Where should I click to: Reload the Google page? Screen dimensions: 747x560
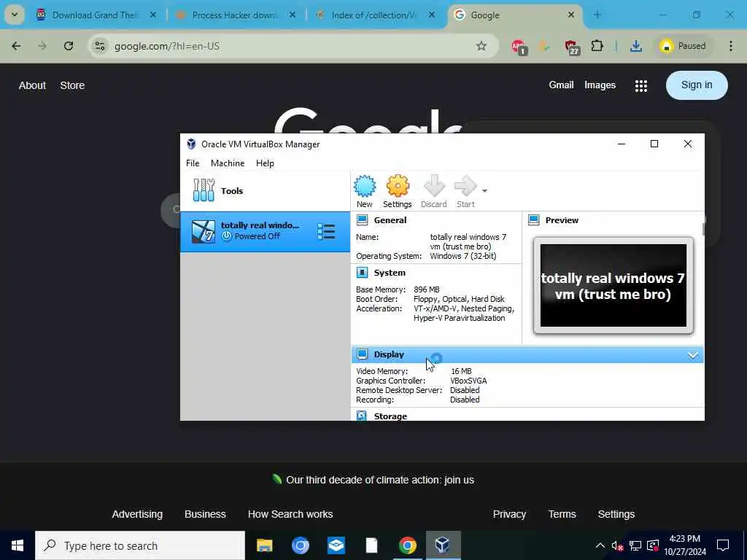coord(69,46)
